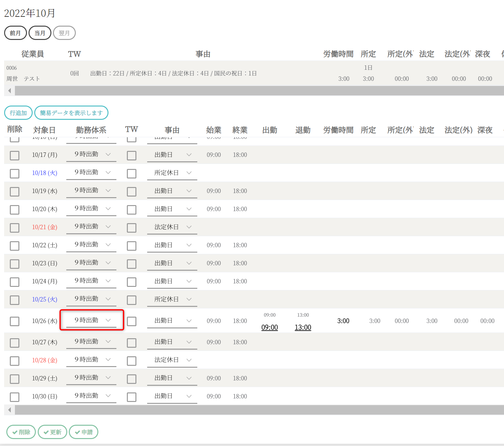Expand 事由 dropdown for 10/21 (金)
This screenshot has height=446, width=504.
pyautogui.click(x=172, y=227)
